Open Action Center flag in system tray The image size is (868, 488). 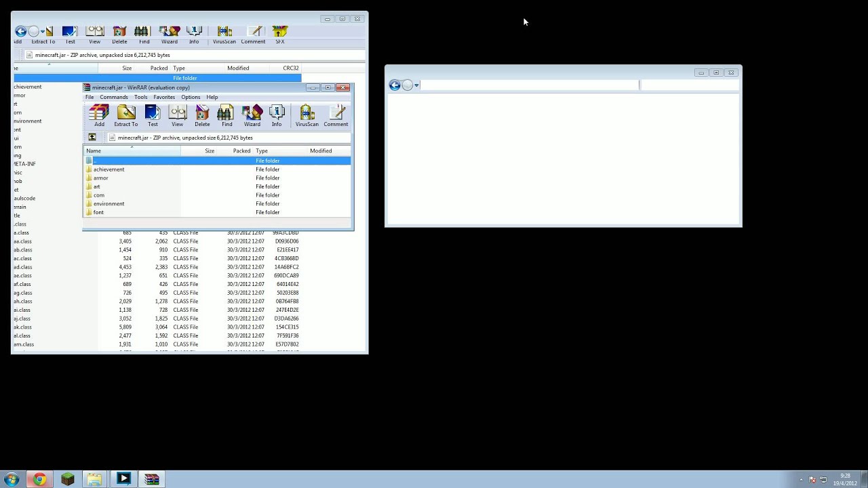(x=813, y=480)
